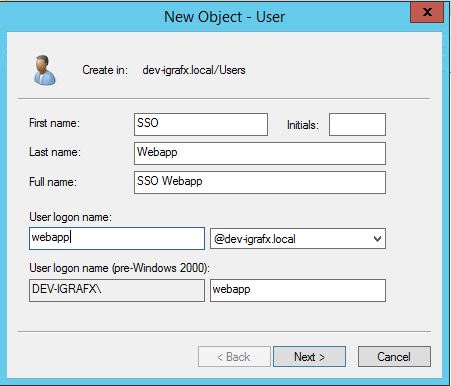The width and height of the screenshot is (451, 386).
Task: Edit the pre-Windows 2000 webapp logon field
Action: pos(298,290)
